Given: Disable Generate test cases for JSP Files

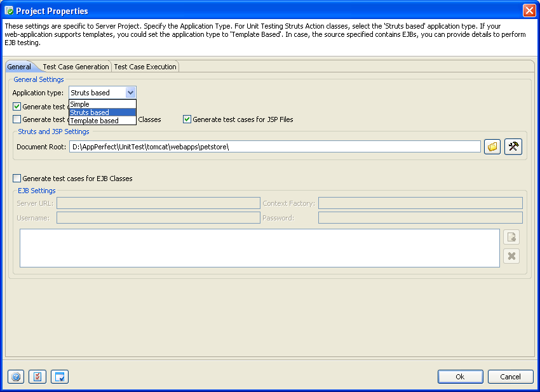Looking at the screenshot, I should click(x=187, y=119).
